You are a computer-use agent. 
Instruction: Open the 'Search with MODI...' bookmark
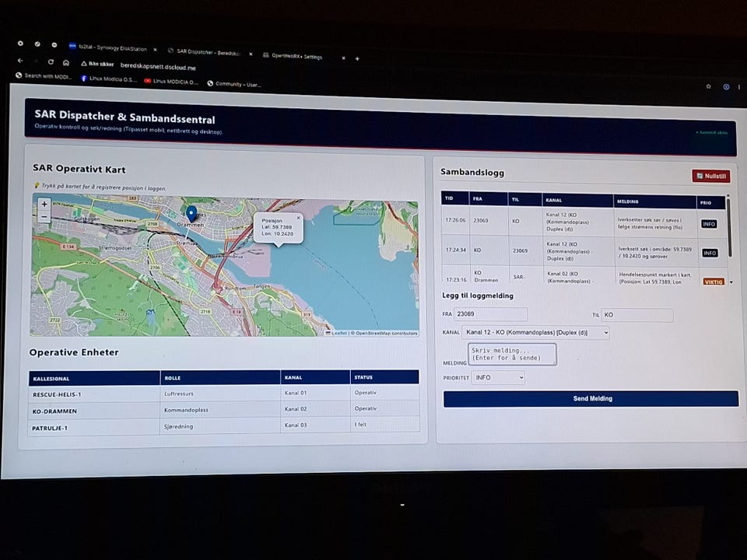[x=44, y=75]
